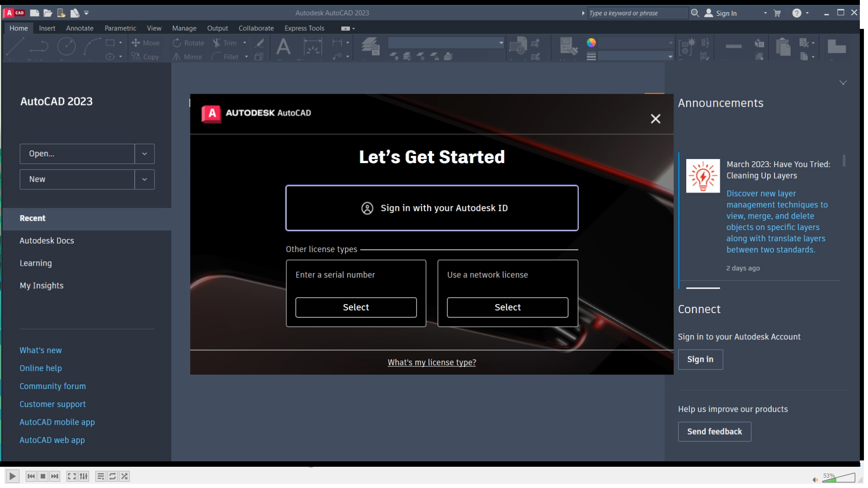This screenshot has width=868, height=488.
Task: Toggle the network license Select button
Action: coord(507,307)
